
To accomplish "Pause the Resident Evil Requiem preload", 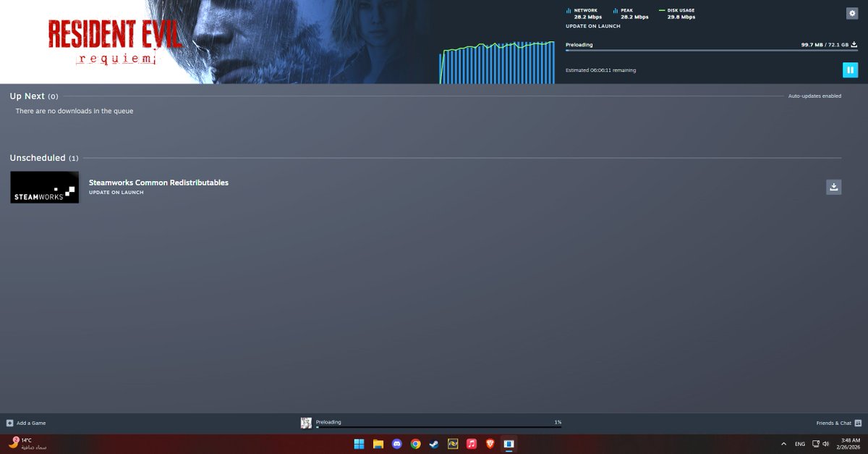I will [x=850, y=70].
